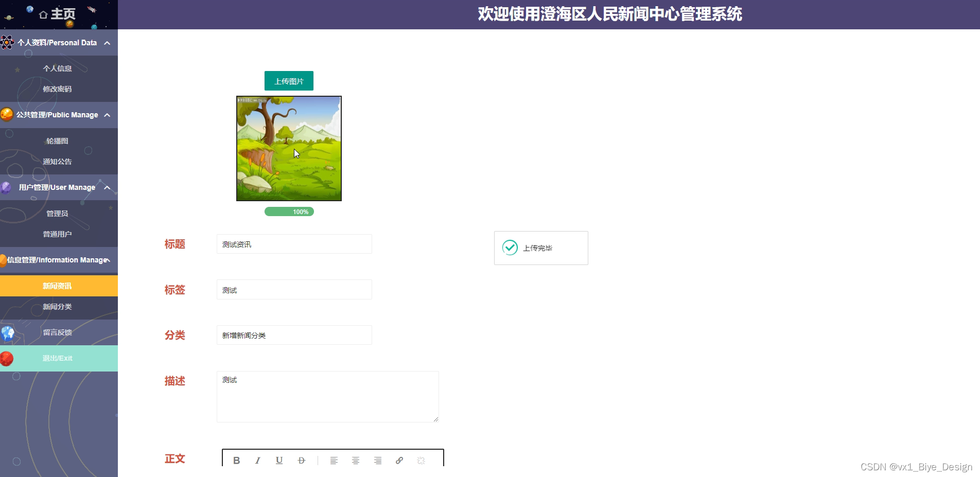Select the highlighted 新闻资讯 menu item
Viewport: 980px width, 477px height.
(59, 286)
